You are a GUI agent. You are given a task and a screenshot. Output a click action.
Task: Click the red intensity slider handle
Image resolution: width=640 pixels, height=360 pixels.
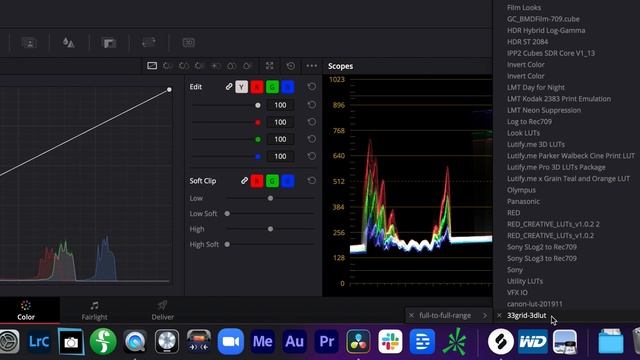coord(258,122)
